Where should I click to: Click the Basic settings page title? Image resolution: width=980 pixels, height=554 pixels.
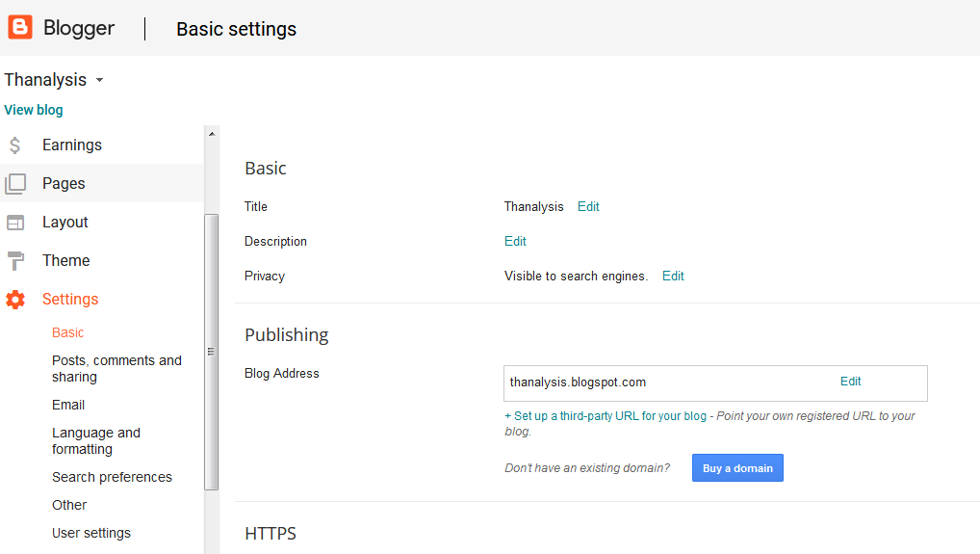236,29
